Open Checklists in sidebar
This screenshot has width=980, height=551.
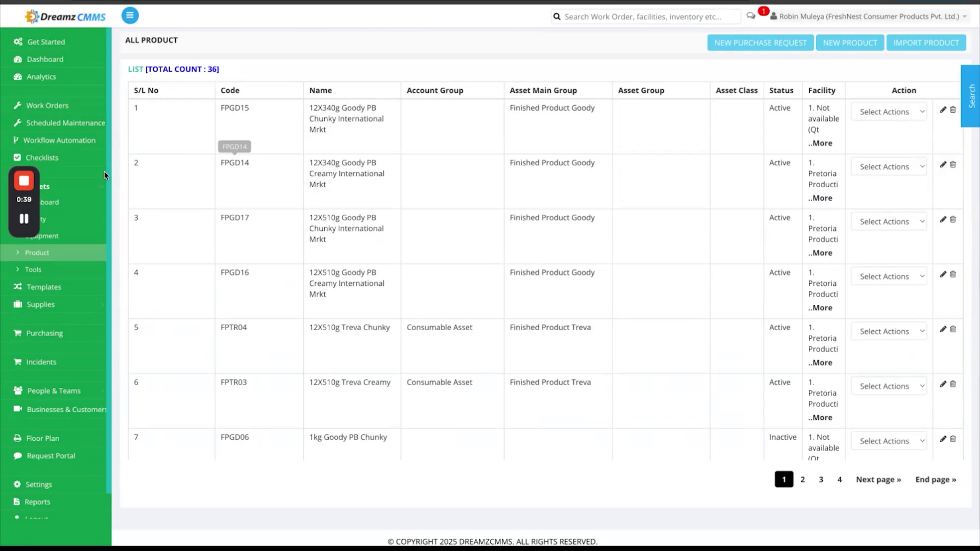pos(42,158)
